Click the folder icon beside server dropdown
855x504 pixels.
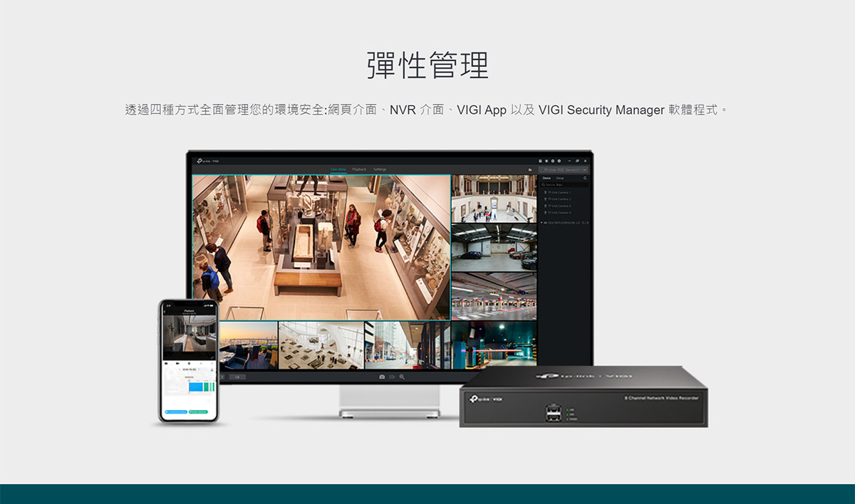point(530,170)
